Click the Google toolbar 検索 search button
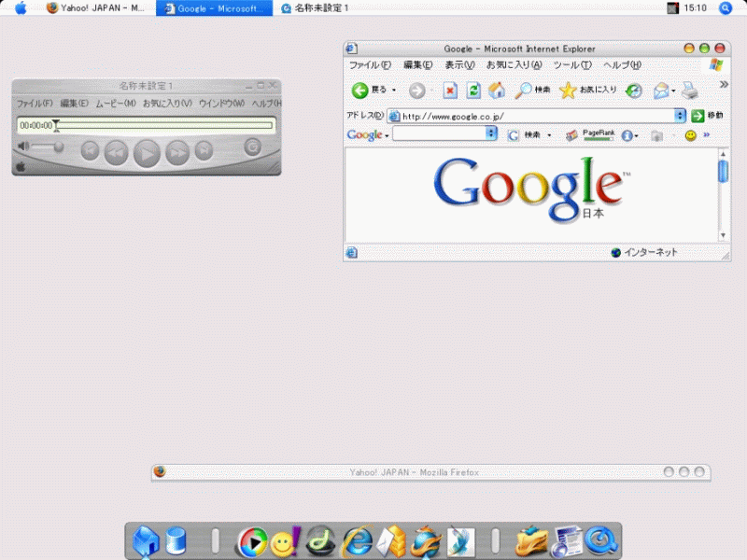The image size is (747, 560). coord(524,135)
